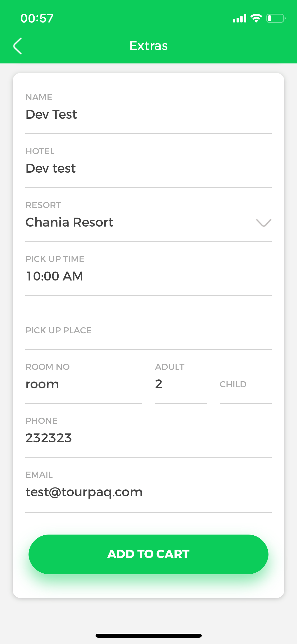The image size is (297, 644).
Task: Tap the Adult count field
Action: tap(181, 384)
